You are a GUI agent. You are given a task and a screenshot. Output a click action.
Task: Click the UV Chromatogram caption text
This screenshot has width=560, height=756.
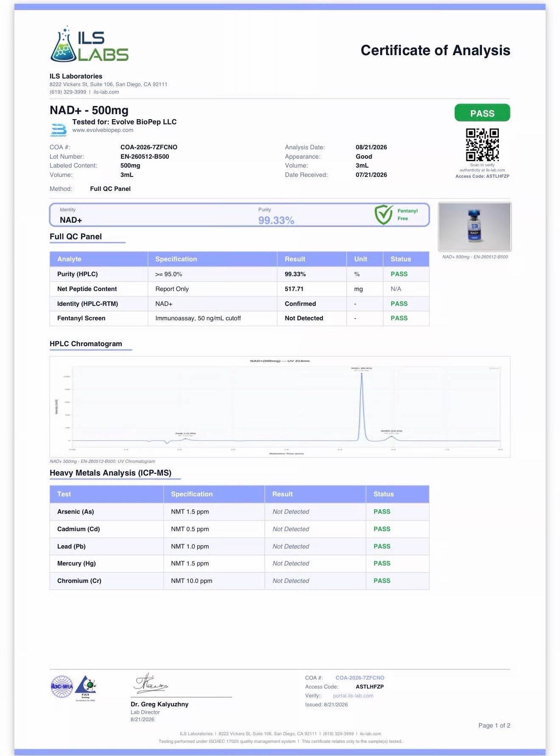click(102, 461)
